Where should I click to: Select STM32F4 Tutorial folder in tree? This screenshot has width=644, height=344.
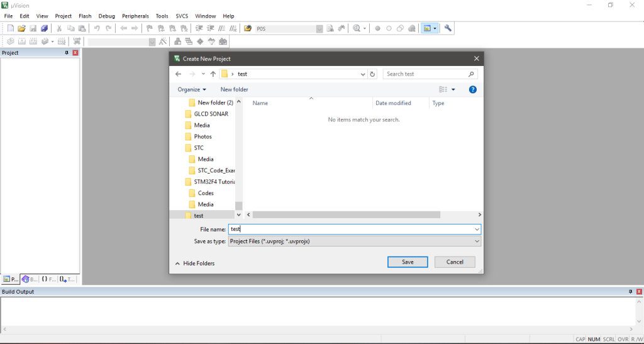214,182
